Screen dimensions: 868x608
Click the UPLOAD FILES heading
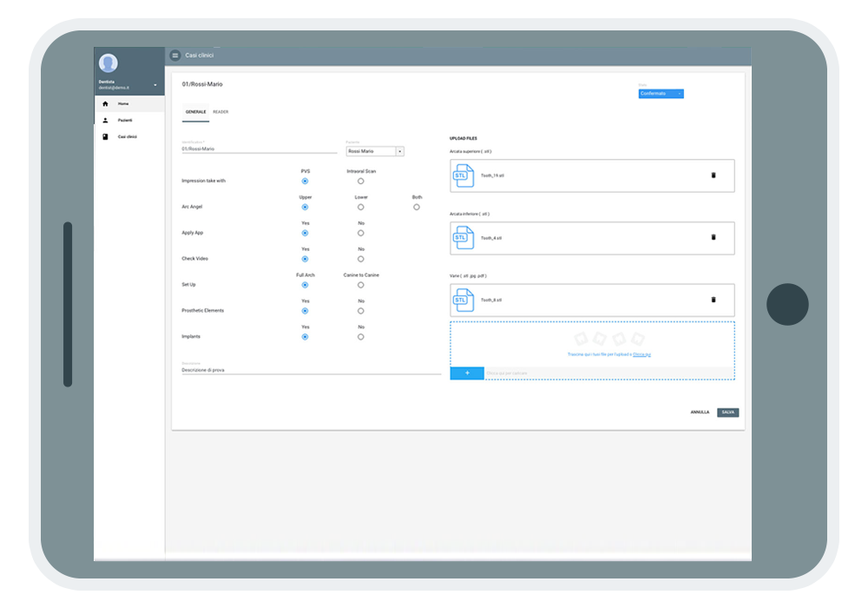coord(464,138)
